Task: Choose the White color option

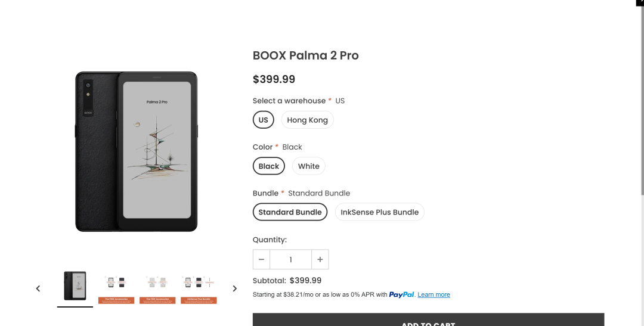Action: click(x=308, y=166)
